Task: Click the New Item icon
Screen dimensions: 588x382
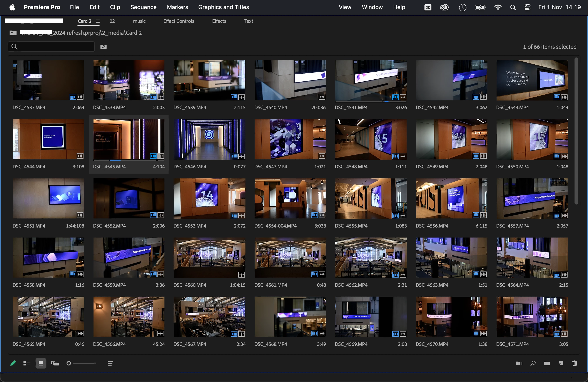Action: [x=561, y=363]
